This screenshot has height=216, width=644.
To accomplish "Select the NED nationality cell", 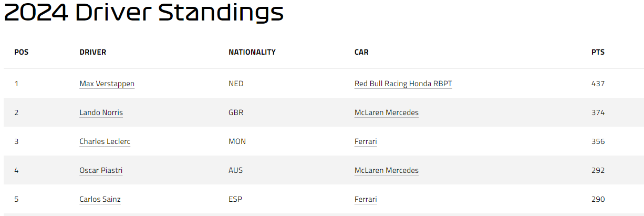I will 236,84.
